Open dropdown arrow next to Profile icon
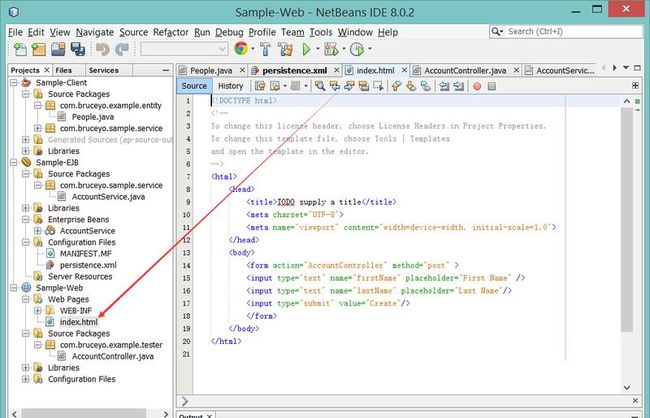 369,49
